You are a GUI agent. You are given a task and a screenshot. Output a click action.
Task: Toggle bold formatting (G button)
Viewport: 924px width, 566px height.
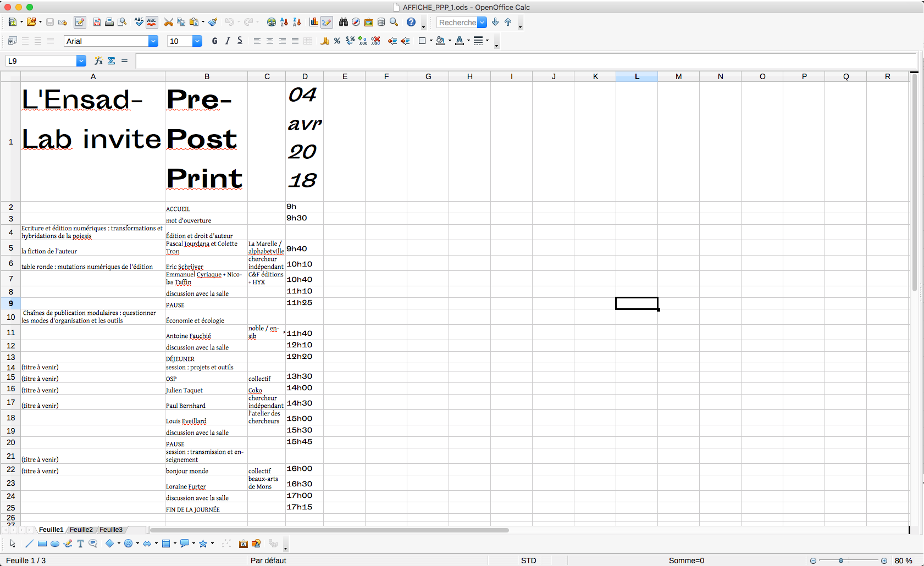coord(214,41)
